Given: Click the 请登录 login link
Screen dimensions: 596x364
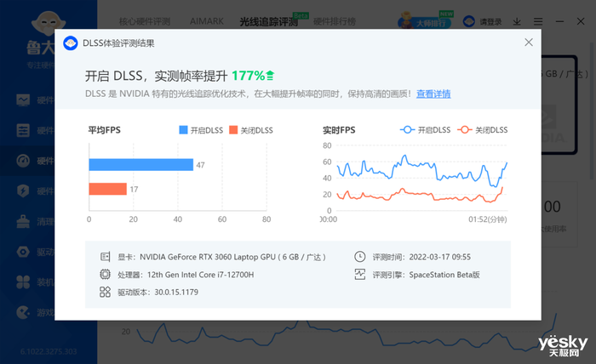Looking at the screenshot, I should [490, 21].
